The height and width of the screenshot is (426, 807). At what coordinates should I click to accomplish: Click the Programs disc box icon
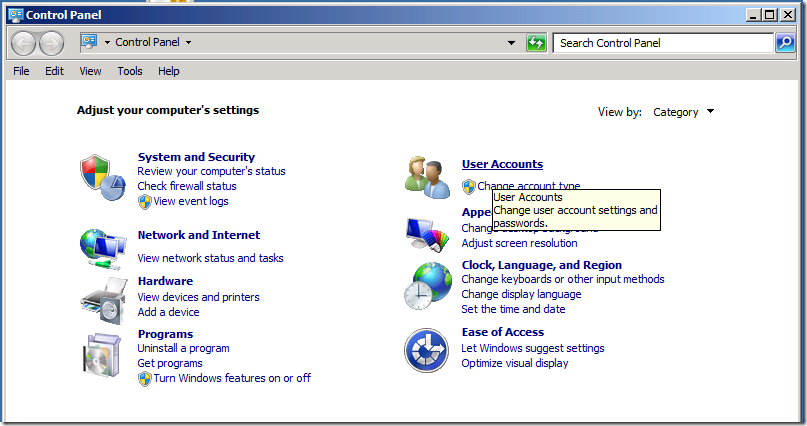tap(102, 355)
